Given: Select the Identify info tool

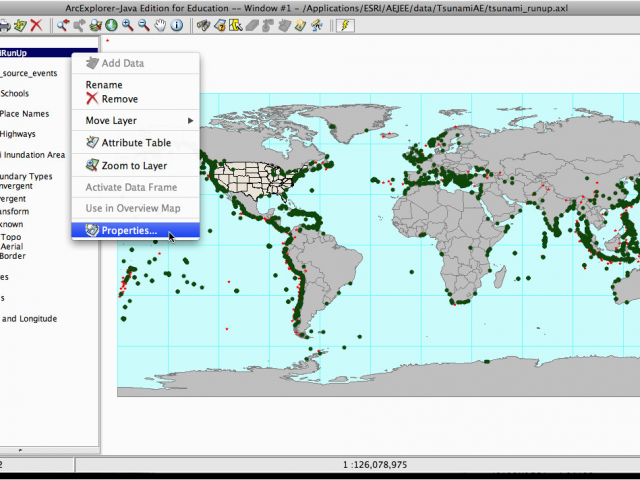Looking at the screenshot, I should coord(177,25).
